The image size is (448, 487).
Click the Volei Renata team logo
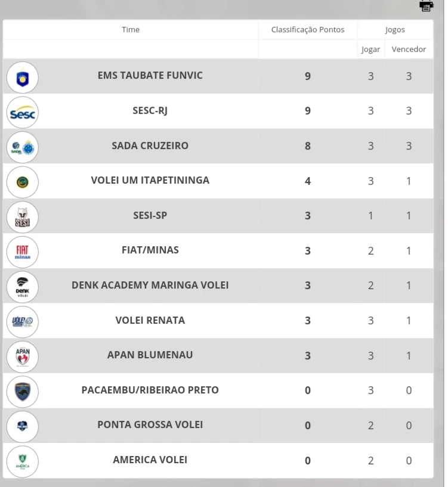[x=23, y=322]
